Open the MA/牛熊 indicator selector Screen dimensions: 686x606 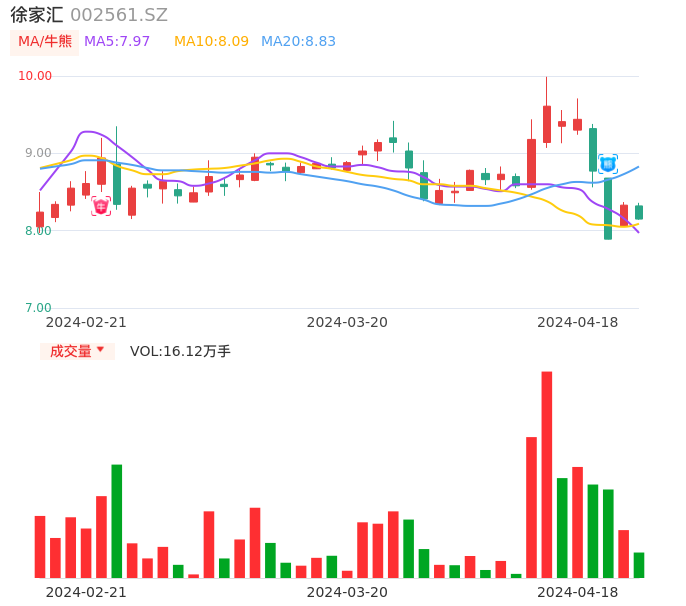click(x=45, y=42)
